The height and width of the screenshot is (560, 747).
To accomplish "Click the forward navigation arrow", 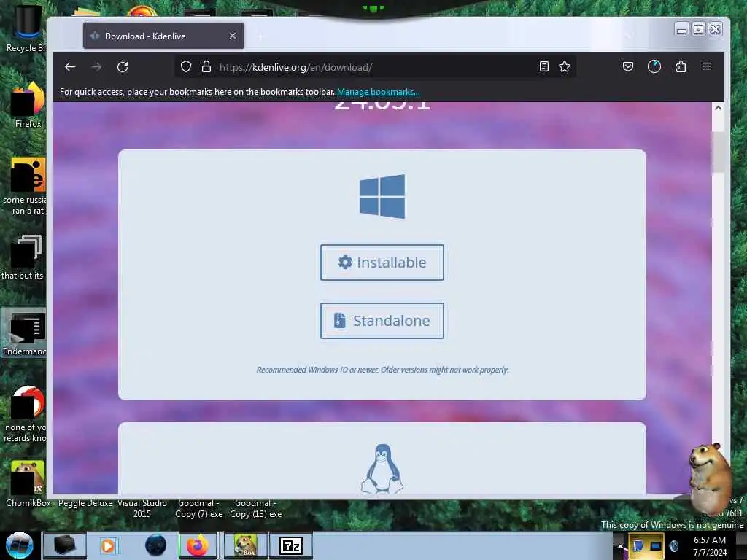I will click(96, 67).
